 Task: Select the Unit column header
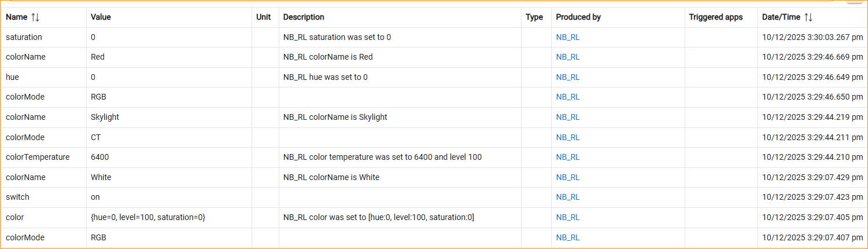pos(263,17)
